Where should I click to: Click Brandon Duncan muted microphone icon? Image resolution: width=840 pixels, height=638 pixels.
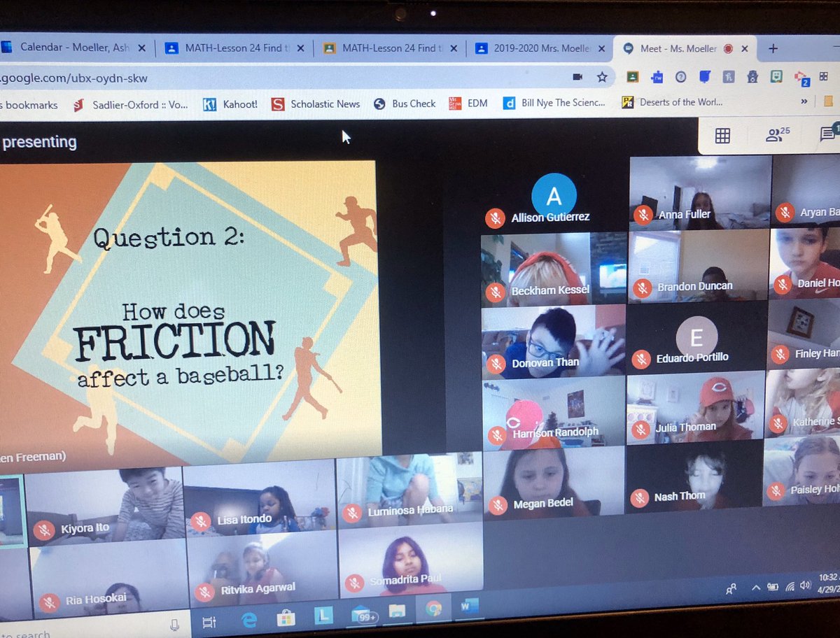pyautogui.click(x=642, y=287)
